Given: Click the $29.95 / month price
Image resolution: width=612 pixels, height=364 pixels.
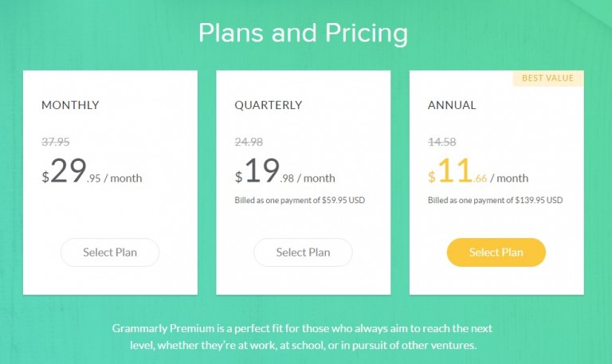Looking at the screenshot, I should 92,171.
